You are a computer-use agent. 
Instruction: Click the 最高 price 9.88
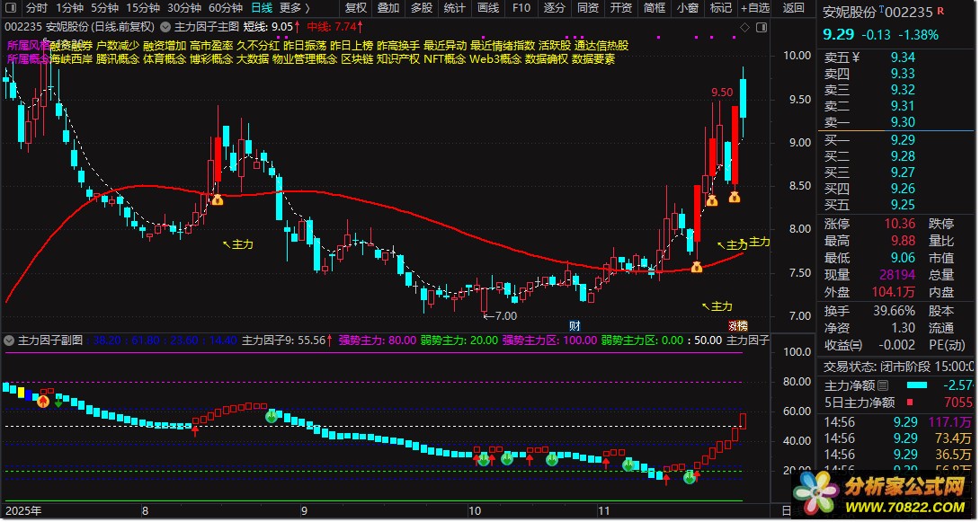(x=903, y=241)
